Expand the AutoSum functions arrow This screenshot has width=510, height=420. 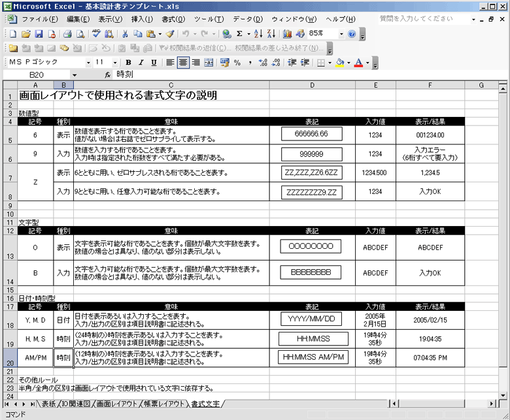tap(248, 34)
